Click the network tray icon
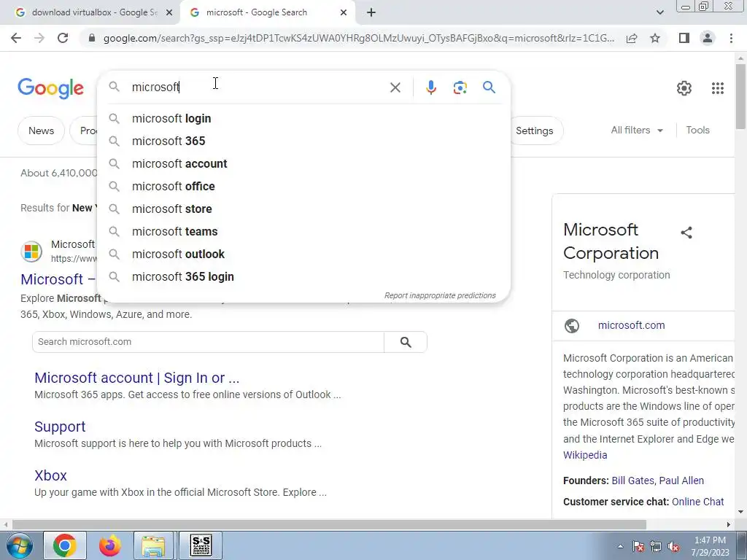The height and width of the screenshot is (560, 747). (656, 546)
